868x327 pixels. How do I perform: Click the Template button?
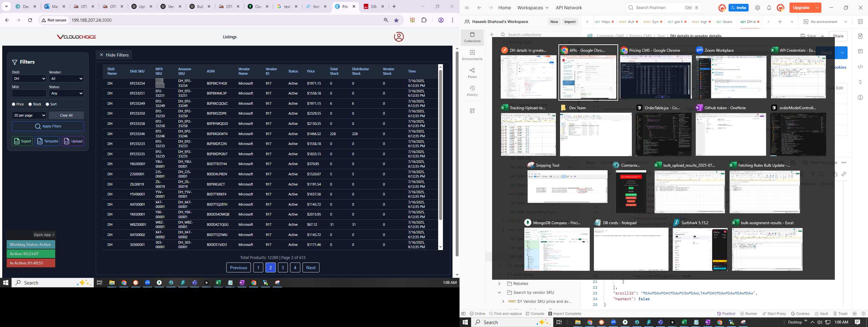[x=47, y=141]
